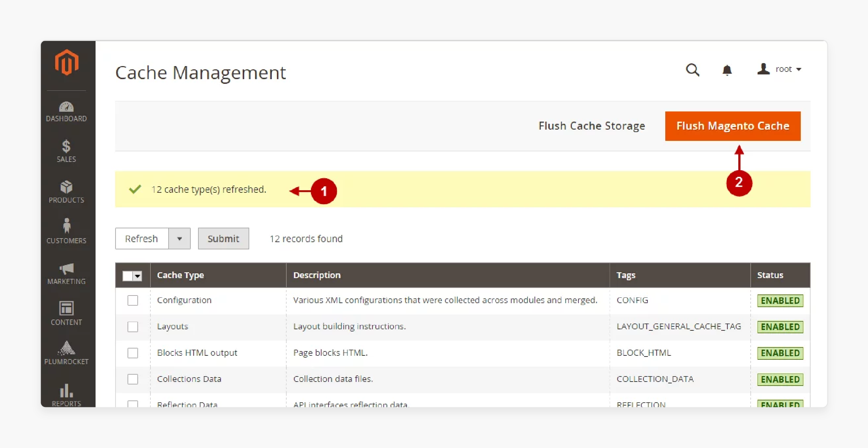Click the Refresh action select box

coord(153,239)
